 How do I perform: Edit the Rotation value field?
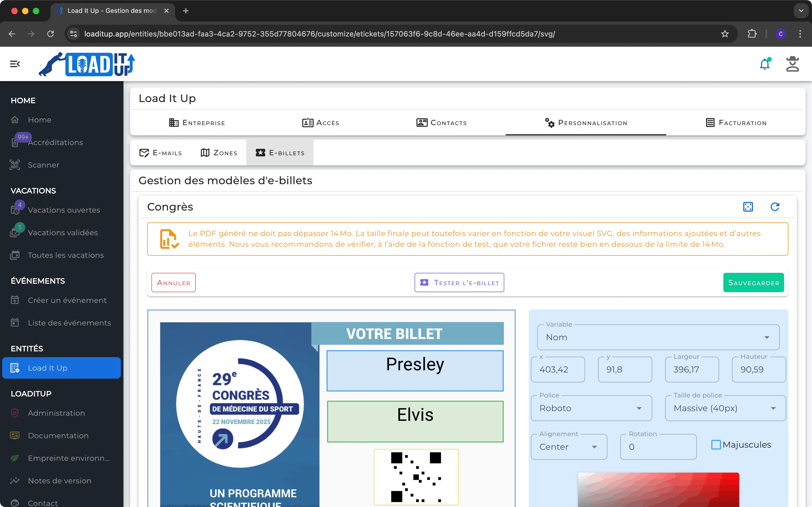658,447
